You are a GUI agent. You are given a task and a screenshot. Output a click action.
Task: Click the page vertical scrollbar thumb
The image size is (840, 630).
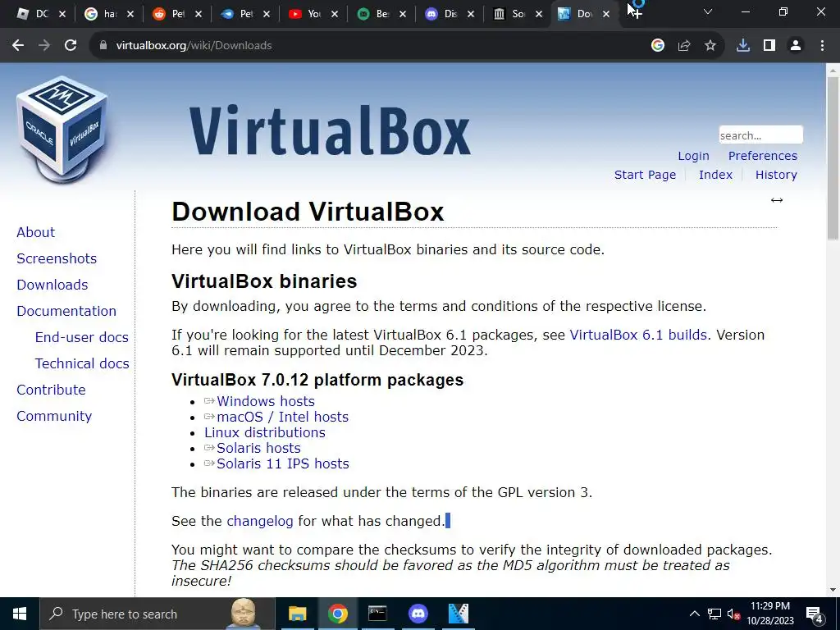833,158
